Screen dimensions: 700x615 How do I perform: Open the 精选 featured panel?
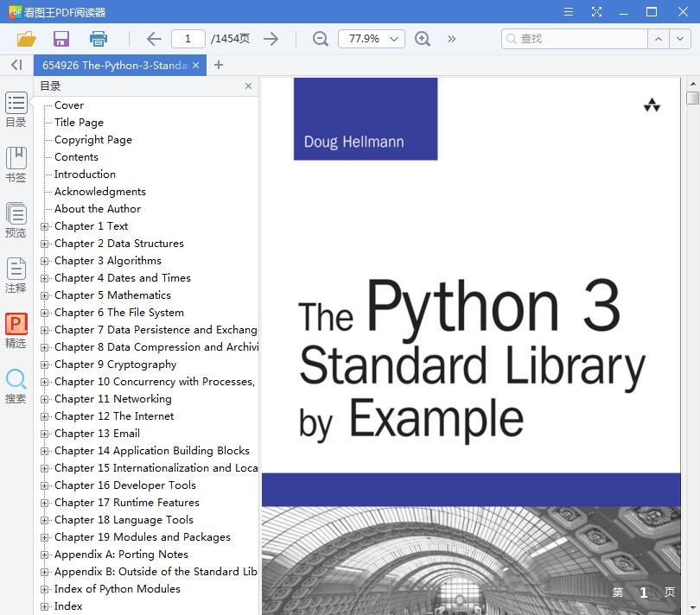click(x=16, y=330)
